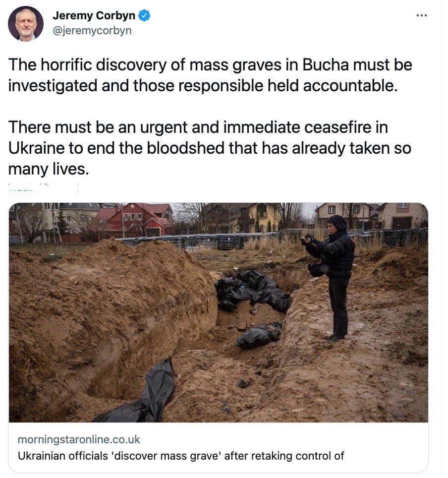Select the tweet line ending 'held accountable.'
Image resolution: width=448 pixels, height=478 pixels.
pos(203,86)
